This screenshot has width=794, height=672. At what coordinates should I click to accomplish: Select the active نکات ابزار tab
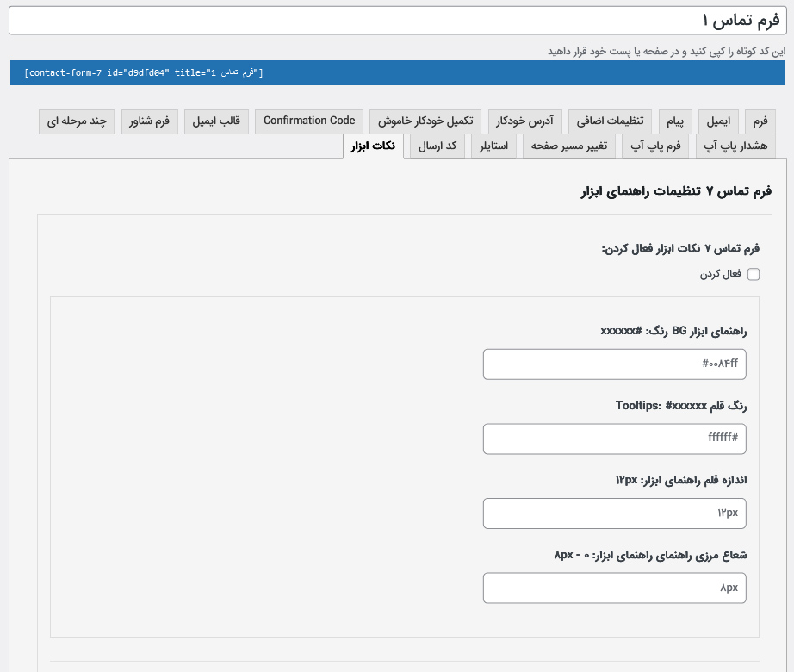(373, 146)
